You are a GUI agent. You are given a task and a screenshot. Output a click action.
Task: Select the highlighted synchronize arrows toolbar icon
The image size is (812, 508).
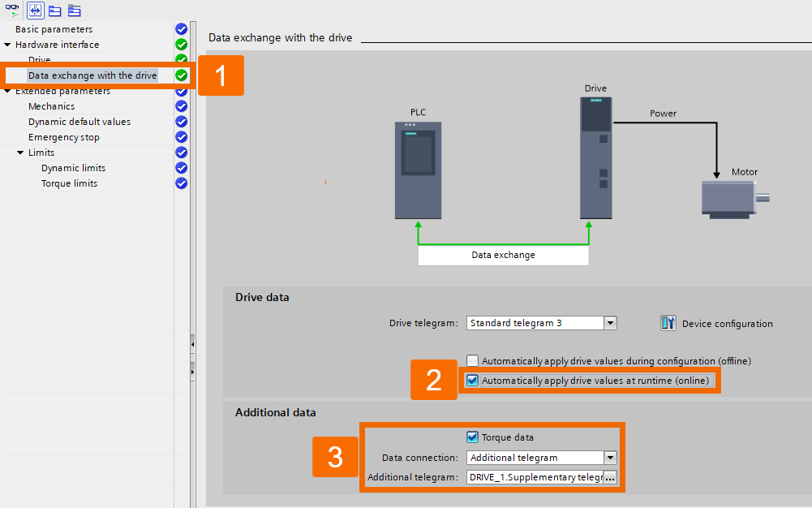(x=34, y=11)
